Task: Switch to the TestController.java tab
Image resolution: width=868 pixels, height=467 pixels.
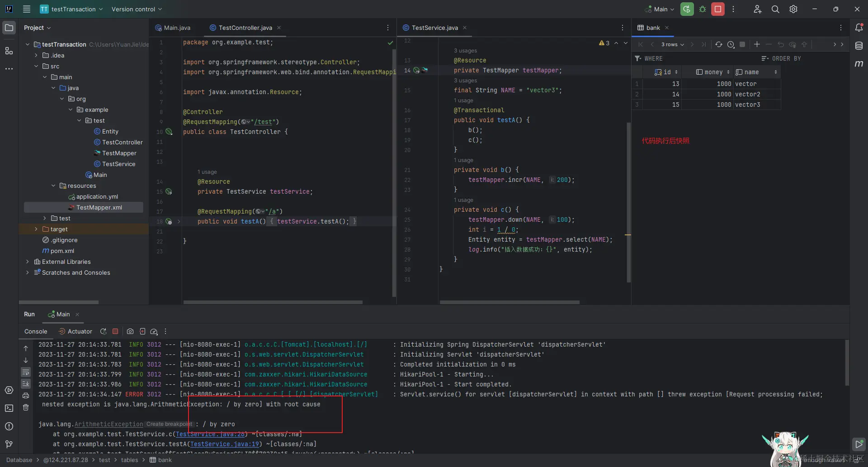Action: pyautogui.click(x=245, y=28)
